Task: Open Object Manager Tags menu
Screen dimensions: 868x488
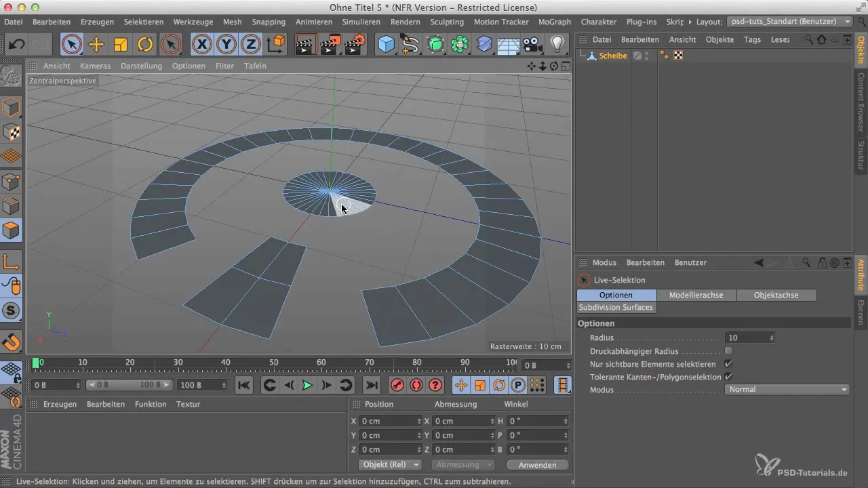Action: click(x=752, y=39)
